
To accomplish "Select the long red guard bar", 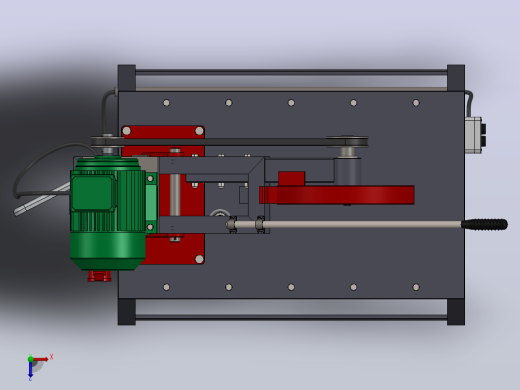I will coord(337,195).
